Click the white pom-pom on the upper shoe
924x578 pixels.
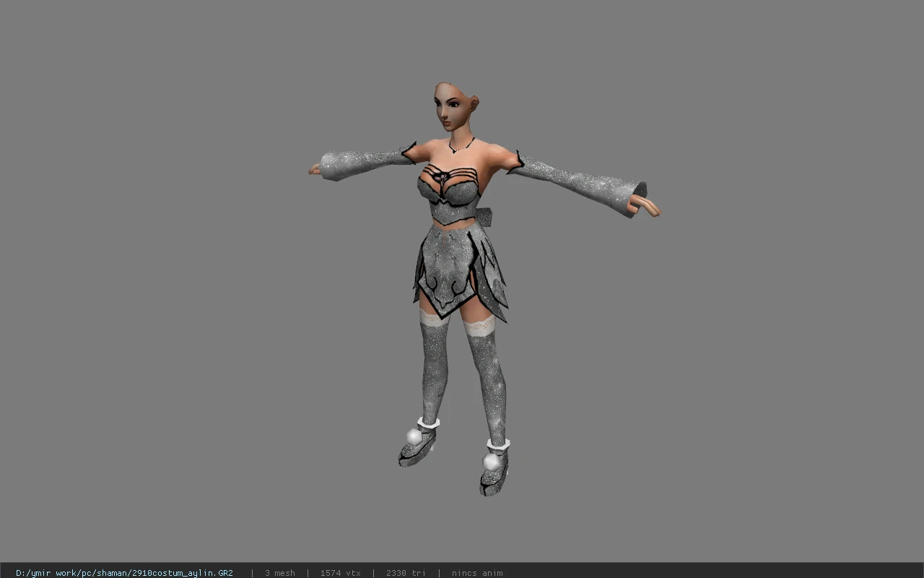coord(414,436)
